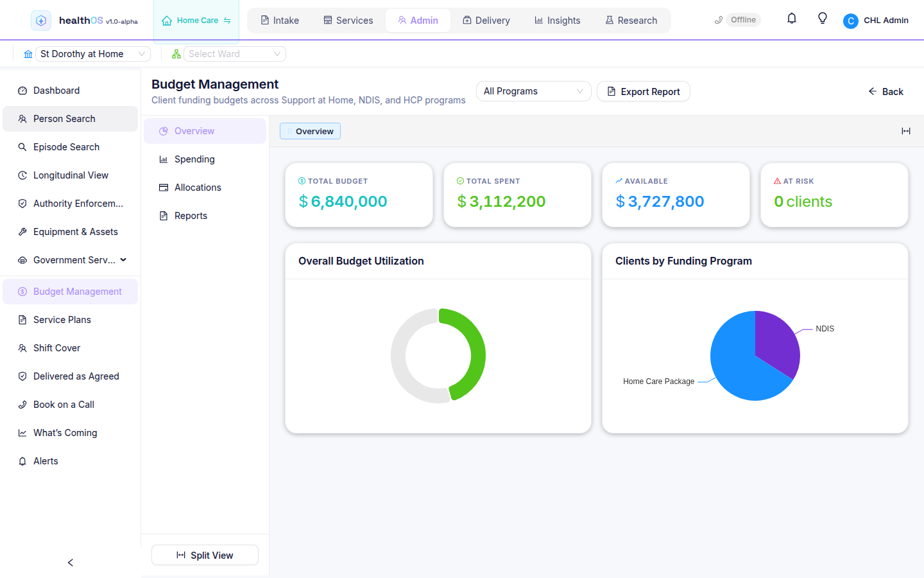Open Authority Enforcement in the sidebar
The width and height of the screenshot is (924, 578).
pos(71,204)
